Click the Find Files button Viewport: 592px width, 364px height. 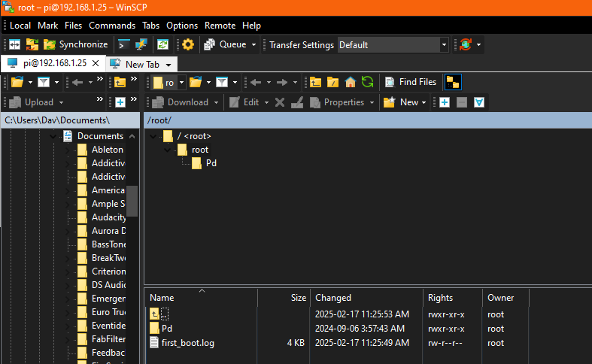411,82
